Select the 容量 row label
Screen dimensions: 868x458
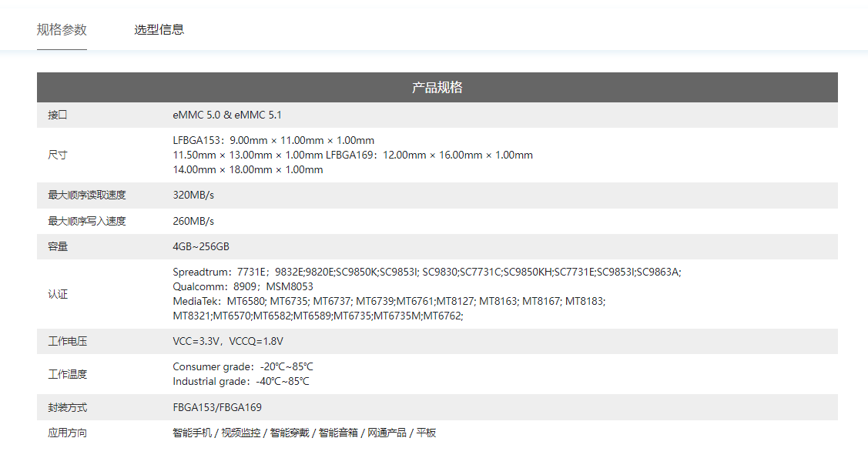pyautogui.click(x=58, y=246)
